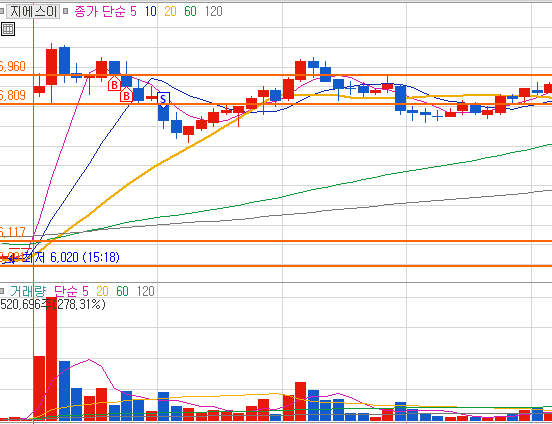Click the small square after 지에스이
Screen dimensions: 552x424
click(x=66, y=12)
